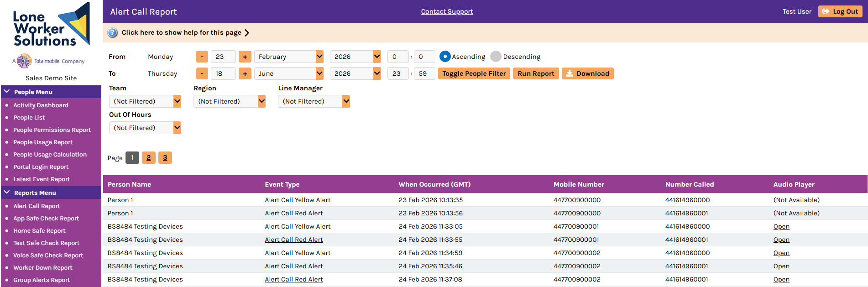Click the From hour input field
Image resolution: width=868 pixels, height=287 pixels.
pos(398,57)
